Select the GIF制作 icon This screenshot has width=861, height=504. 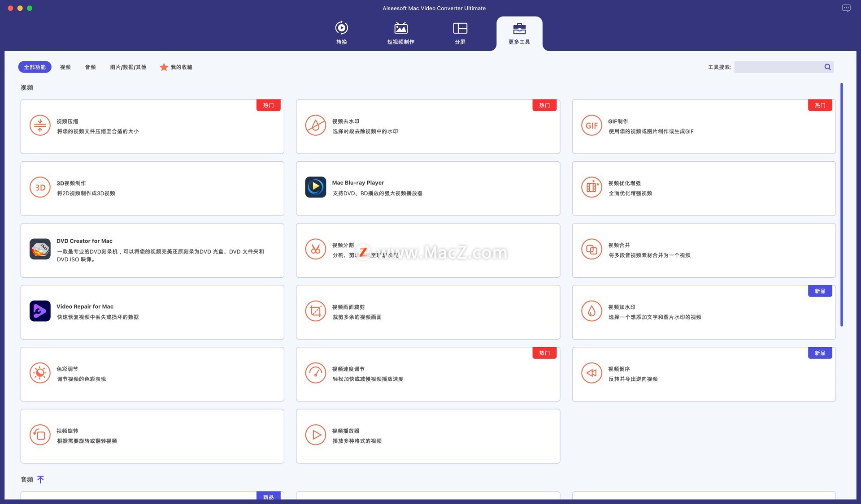point(591,125)
